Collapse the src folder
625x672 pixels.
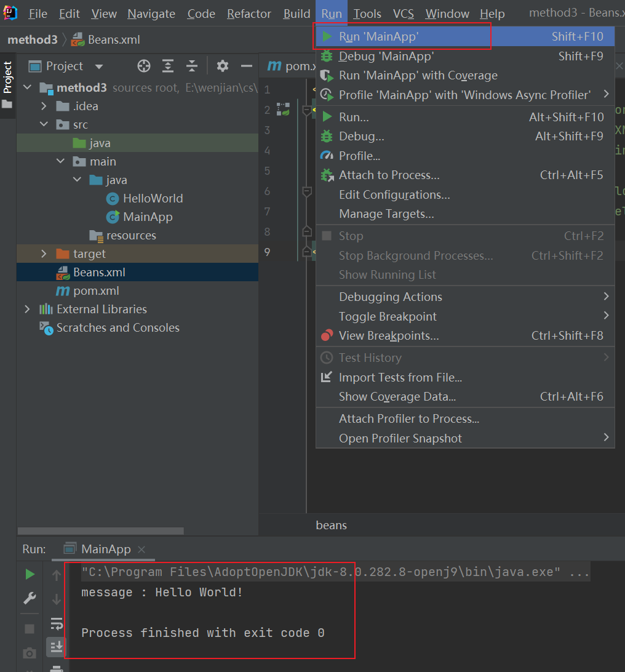point(44,124)
